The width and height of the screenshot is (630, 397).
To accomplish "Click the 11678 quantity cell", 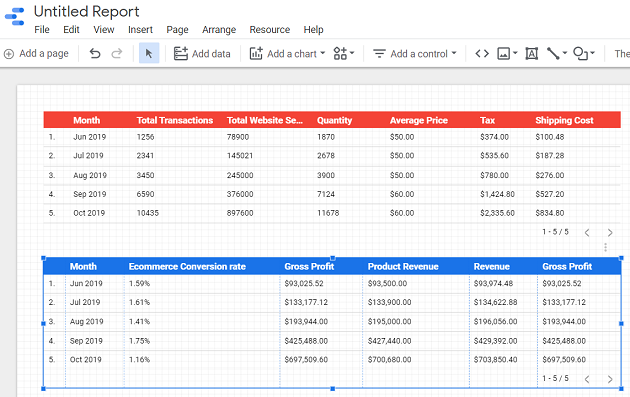I will point(328,213).
